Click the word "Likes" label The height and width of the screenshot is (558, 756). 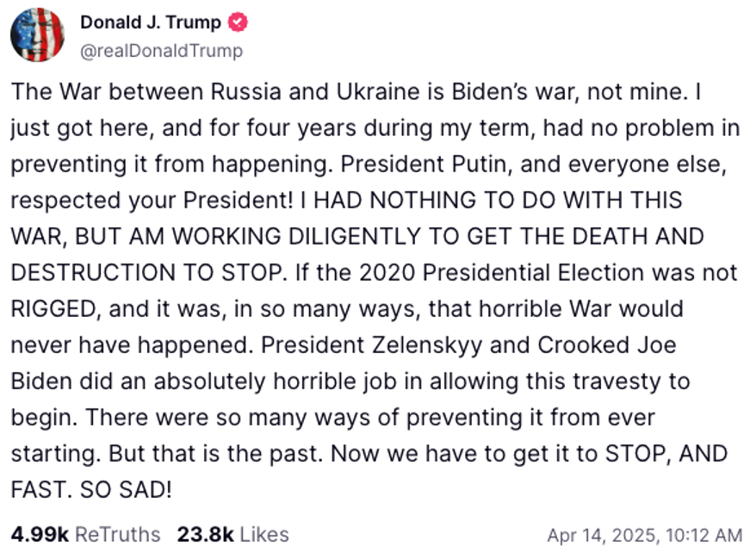264,535
